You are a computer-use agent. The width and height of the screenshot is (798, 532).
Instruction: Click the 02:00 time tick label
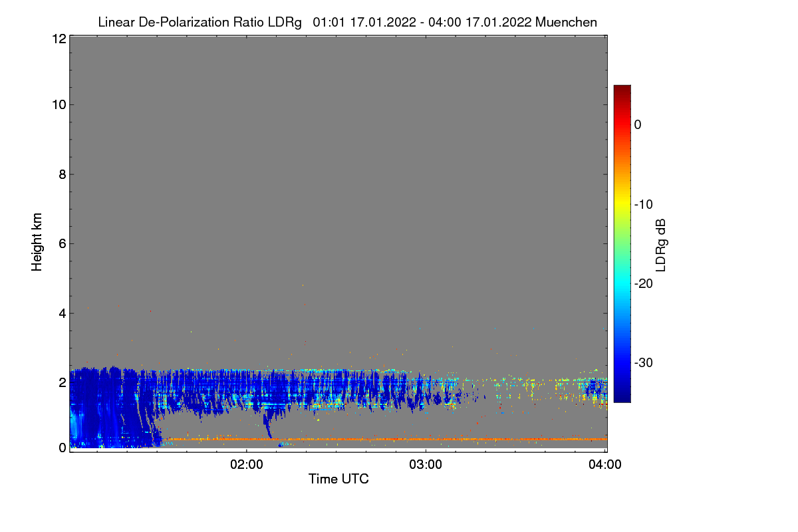pyautogui.click(x=246, y=465)
